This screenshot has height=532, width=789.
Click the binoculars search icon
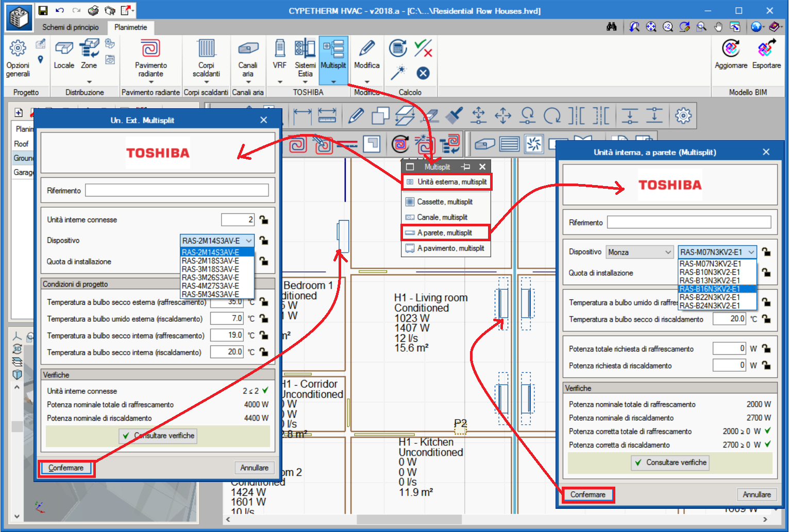(612, 27)
